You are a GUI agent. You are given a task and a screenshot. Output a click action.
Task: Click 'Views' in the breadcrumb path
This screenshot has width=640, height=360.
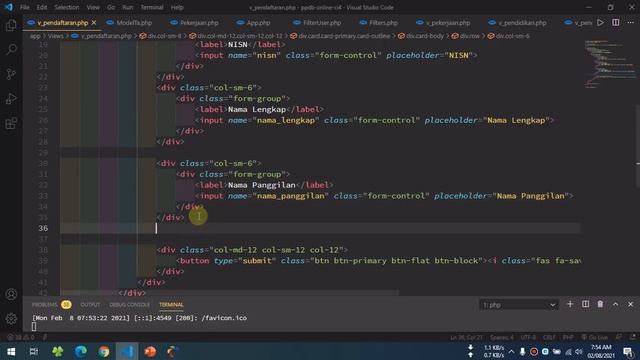56,36
